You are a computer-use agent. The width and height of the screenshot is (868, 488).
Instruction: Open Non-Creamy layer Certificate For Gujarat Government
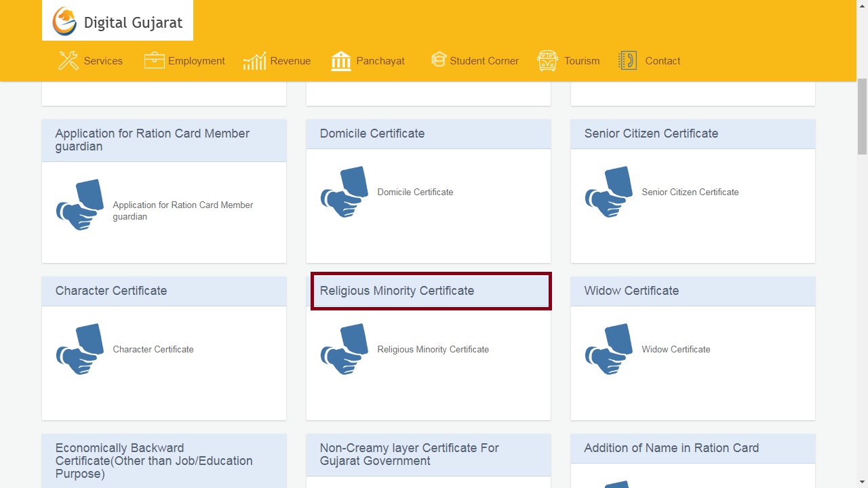[409, 454]
